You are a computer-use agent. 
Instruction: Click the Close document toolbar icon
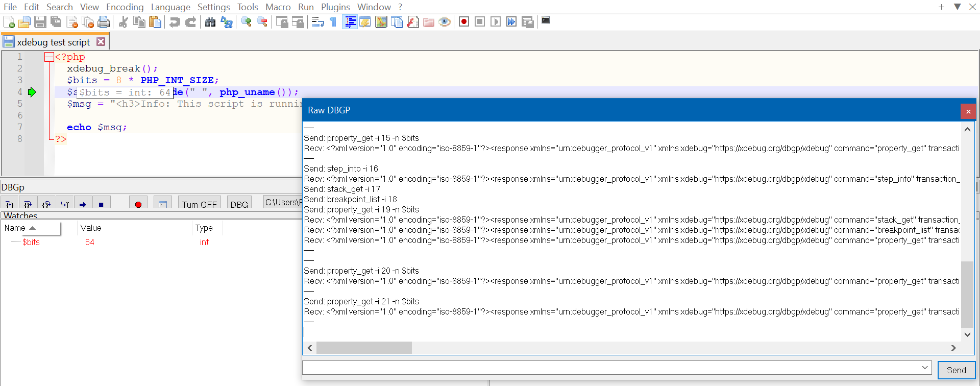(72, 22)
